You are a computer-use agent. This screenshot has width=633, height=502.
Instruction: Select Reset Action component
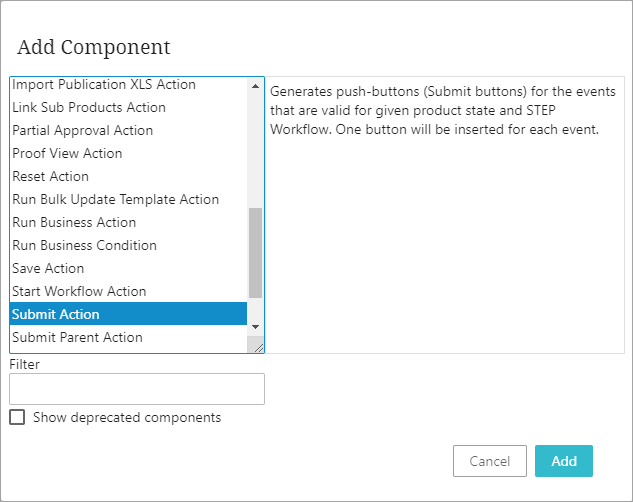pos(50,176)
